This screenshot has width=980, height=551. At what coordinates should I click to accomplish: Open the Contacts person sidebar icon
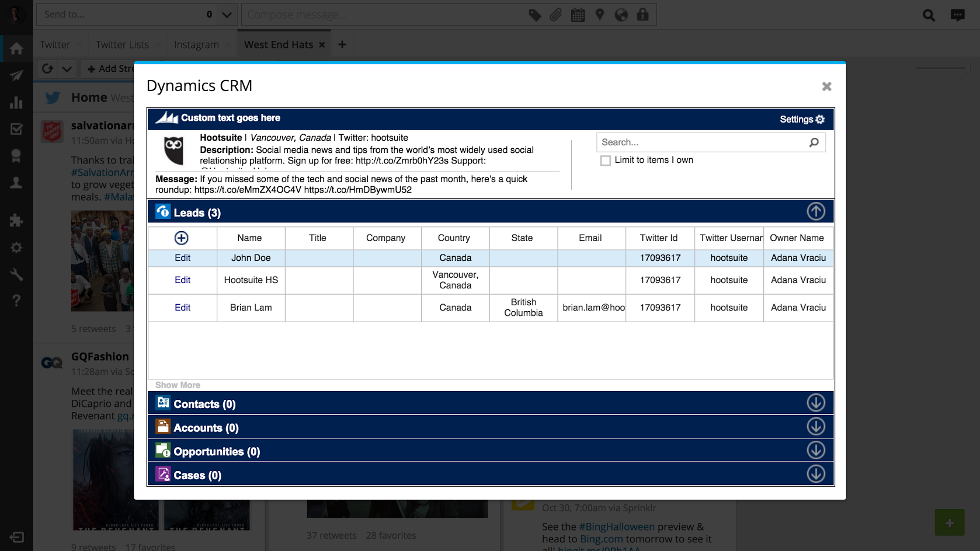click(x=16, y=183)
